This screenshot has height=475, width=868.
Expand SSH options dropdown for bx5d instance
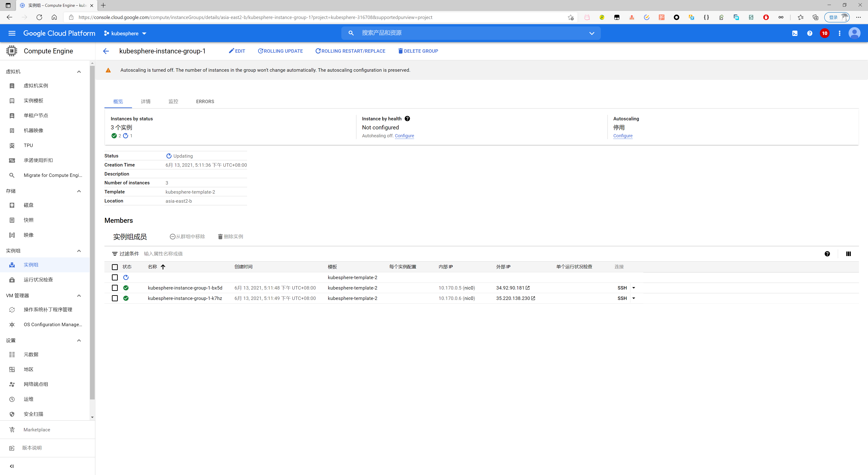633,288
